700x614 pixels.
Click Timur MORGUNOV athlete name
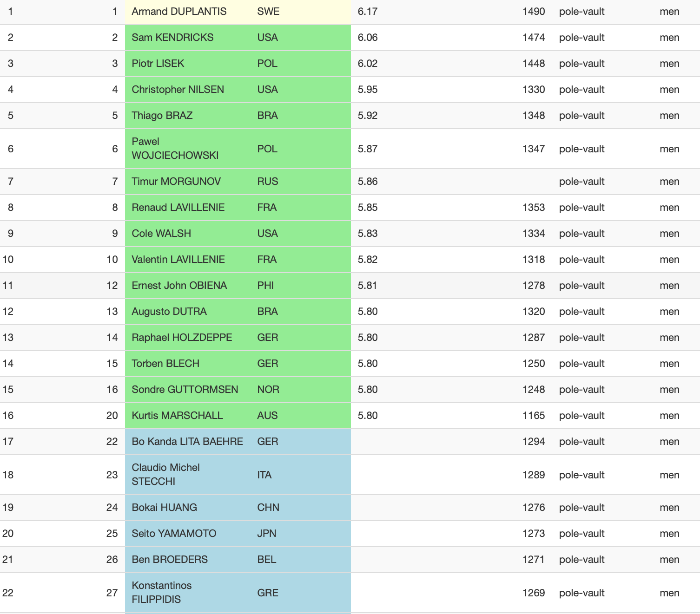pyautogui.click(x=176, y=182)
